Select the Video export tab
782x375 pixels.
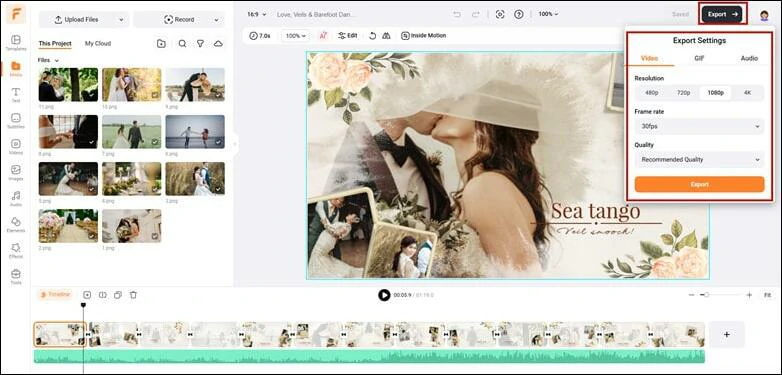click(x=649, y=58)
